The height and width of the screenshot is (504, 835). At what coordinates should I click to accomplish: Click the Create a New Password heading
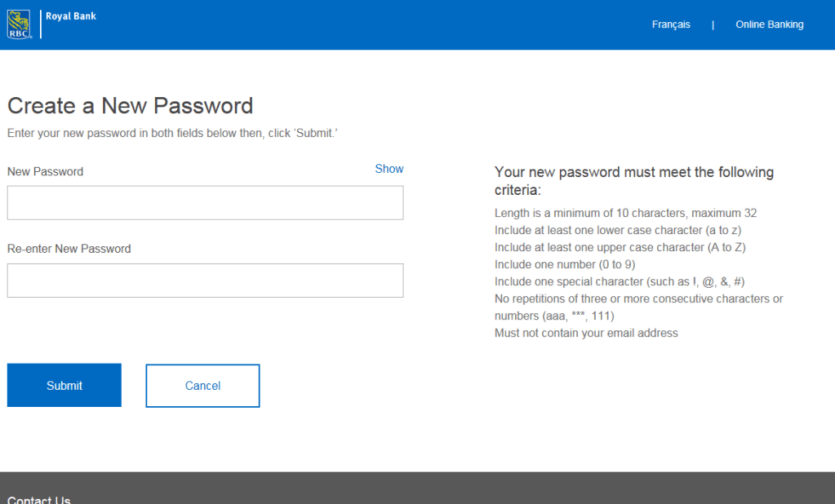pyautogui.click(x=131, y=106)
